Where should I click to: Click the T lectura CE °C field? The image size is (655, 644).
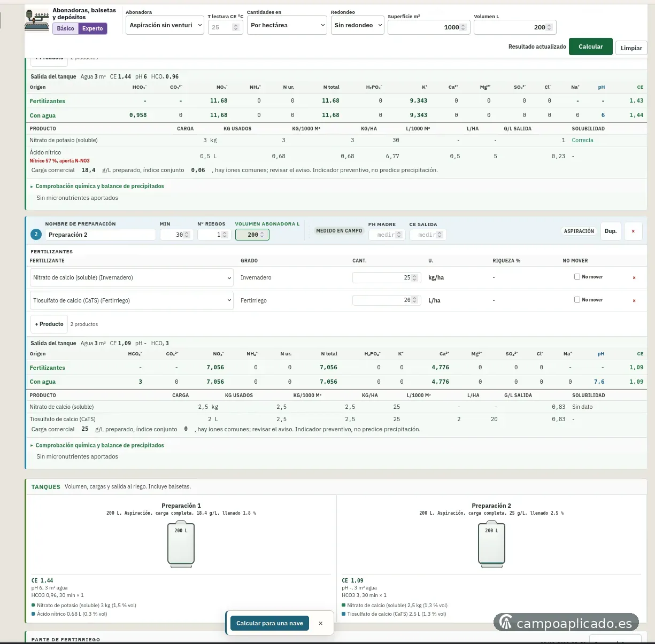click(225, 27)
